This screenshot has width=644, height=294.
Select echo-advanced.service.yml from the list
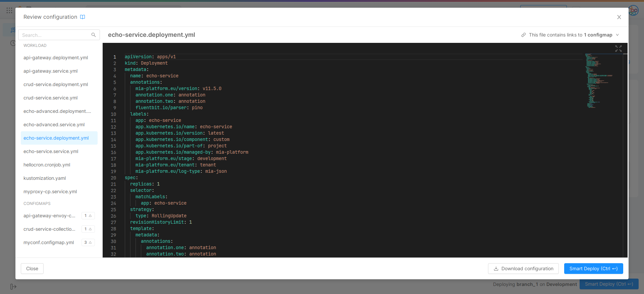[54, 125]
